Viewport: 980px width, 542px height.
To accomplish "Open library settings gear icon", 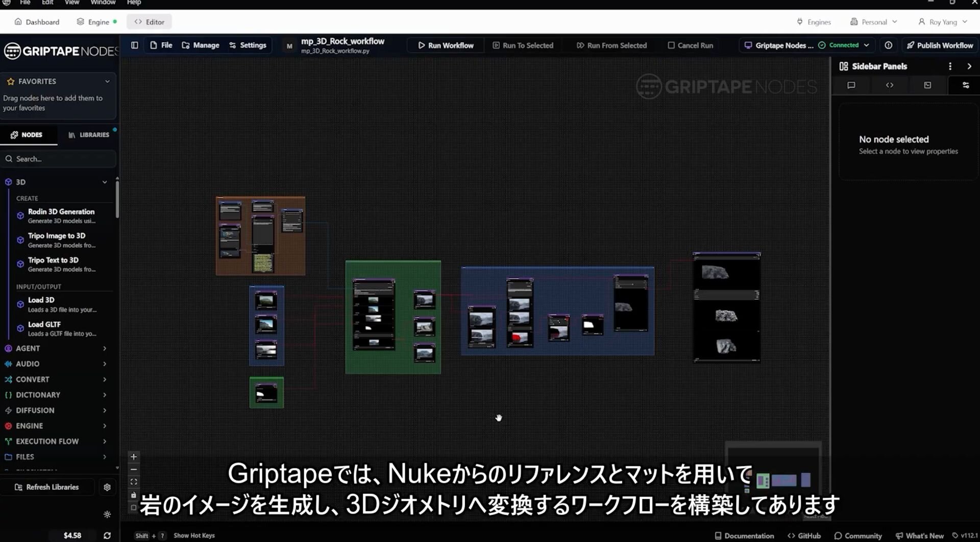I will tap(107, 487).
